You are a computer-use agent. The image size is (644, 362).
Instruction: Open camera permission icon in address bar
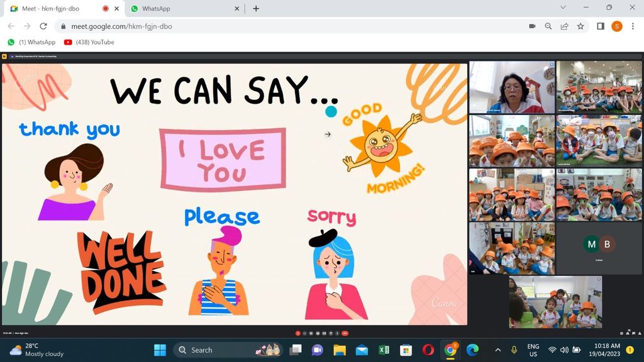[532, 26]
